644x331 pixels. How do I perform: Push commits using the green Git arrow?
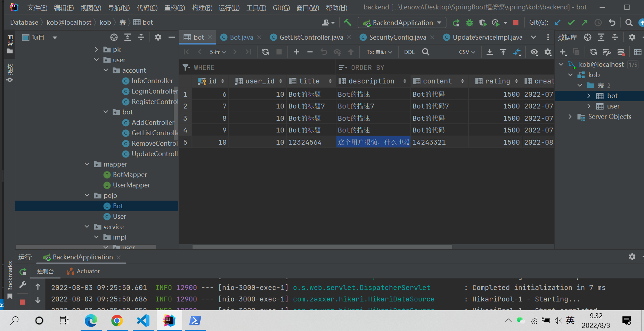[x=584, y=22]
